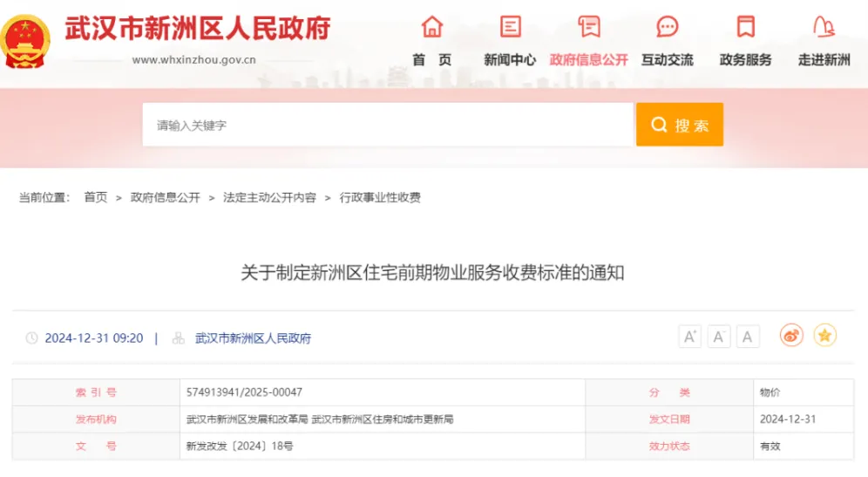Open 行政事业性收费 breadcrumb link
Screen dimensions: 868x477
click(x=380, y=198)
